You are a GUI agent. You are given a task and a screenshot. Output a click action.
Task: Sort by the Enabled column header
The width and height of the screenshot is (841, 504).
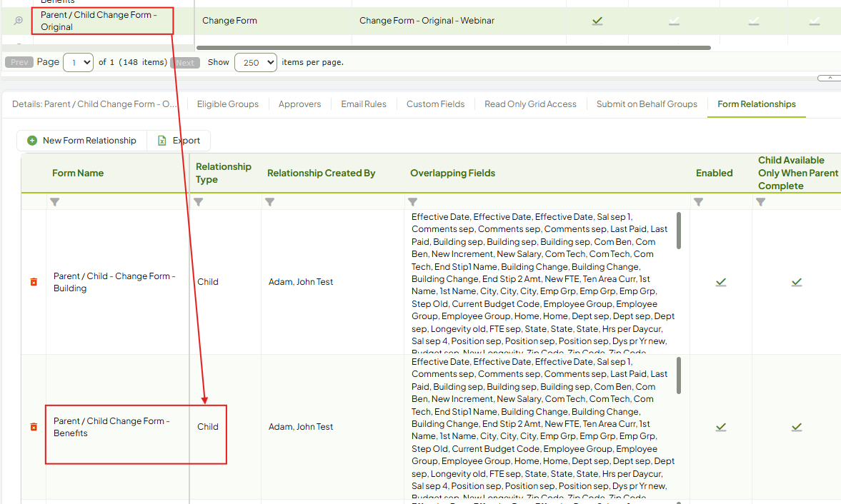[715, 173]
